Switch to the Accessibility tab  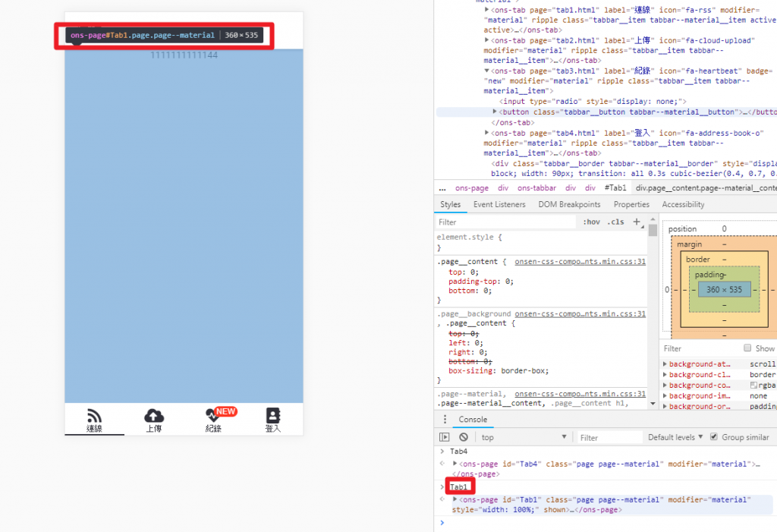(683, 204)
